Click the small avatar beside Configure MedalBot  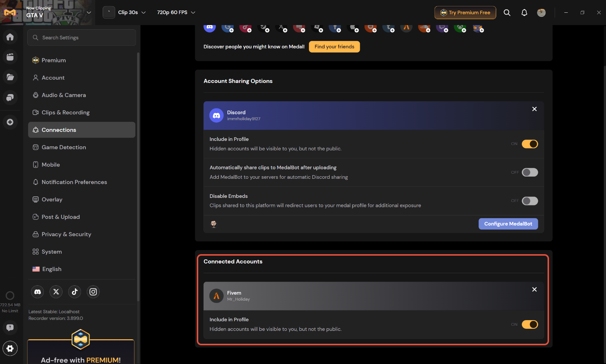(214, 224)
